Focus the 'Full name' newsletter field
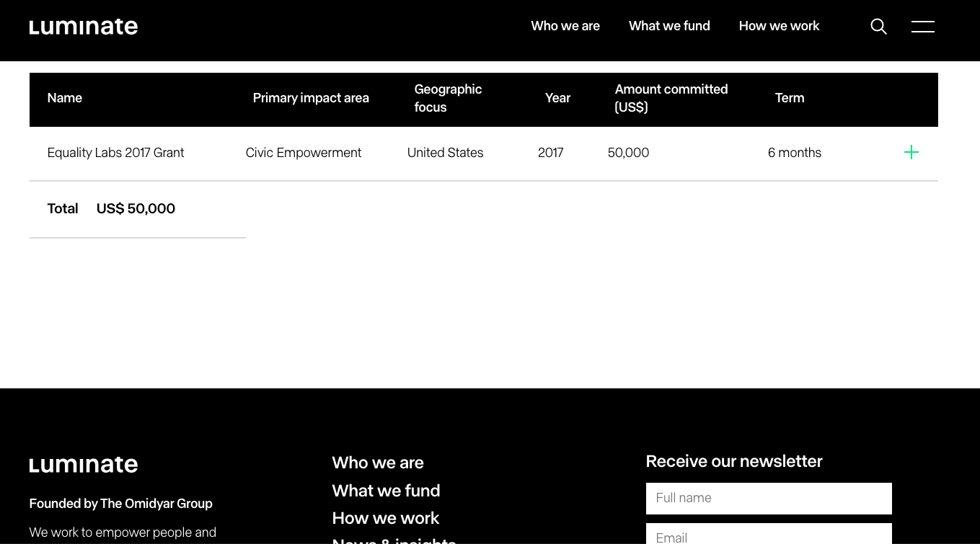This screenshot has width=980, height=544. pyautogui.click(x=769, y=498)
